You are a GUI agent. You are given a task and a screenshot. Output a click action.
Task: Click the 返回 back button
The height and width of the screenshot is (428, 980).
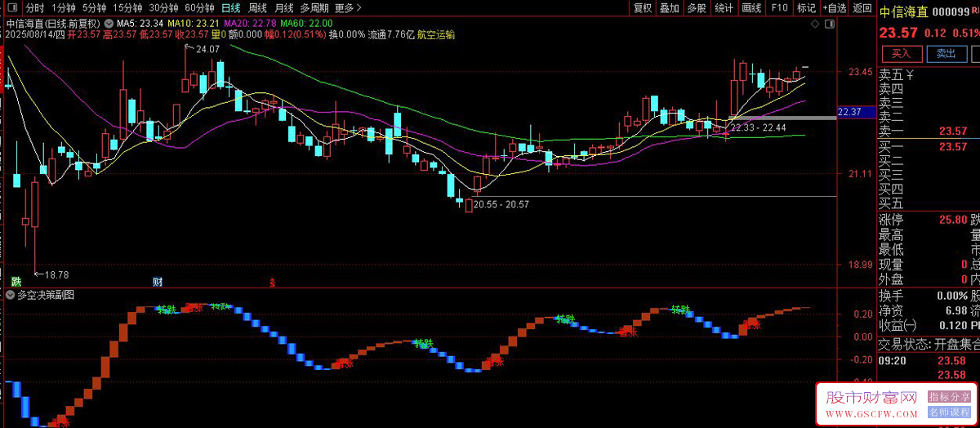(x=862, y=7)
